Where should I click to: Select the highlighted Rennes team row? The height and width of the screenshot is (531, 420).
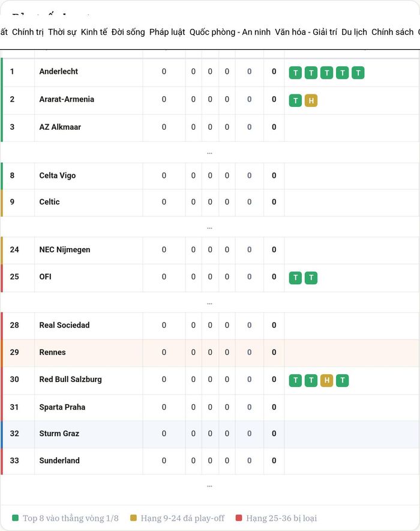coord(210,353)
